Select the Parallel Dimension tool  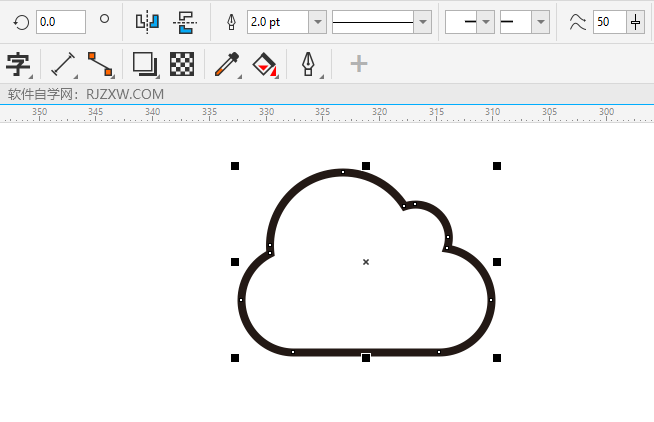coord(63,64)
